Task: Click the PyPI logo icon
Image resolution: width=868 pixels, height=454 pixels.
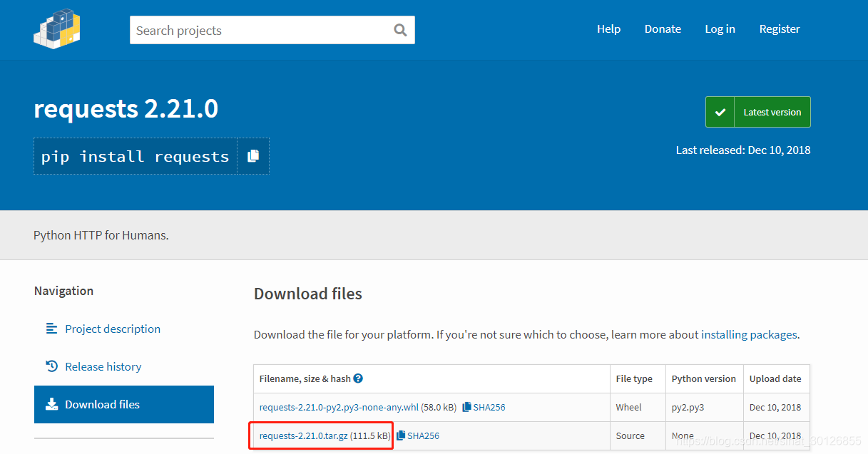Action: (57, 29)
